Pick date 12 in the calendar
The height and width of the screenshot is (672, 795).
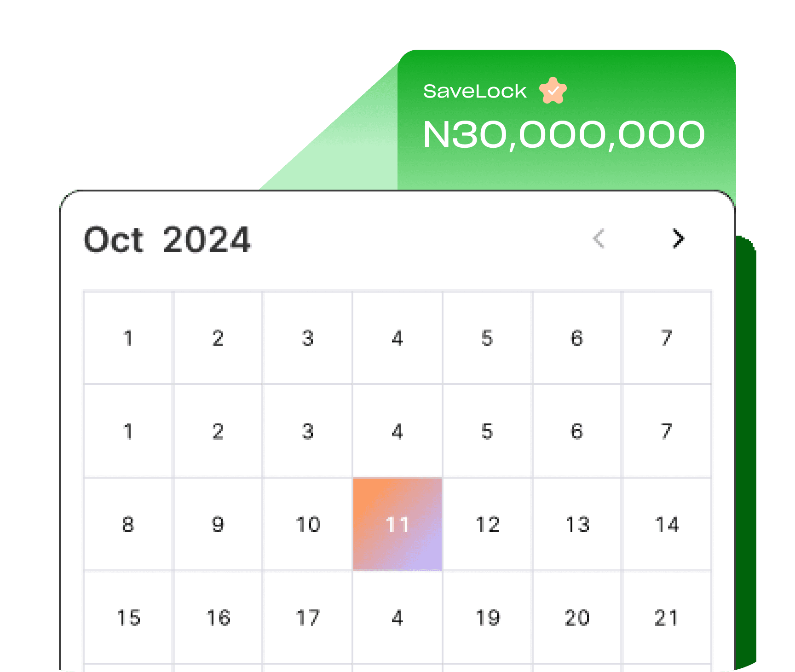tap(487, 524)
